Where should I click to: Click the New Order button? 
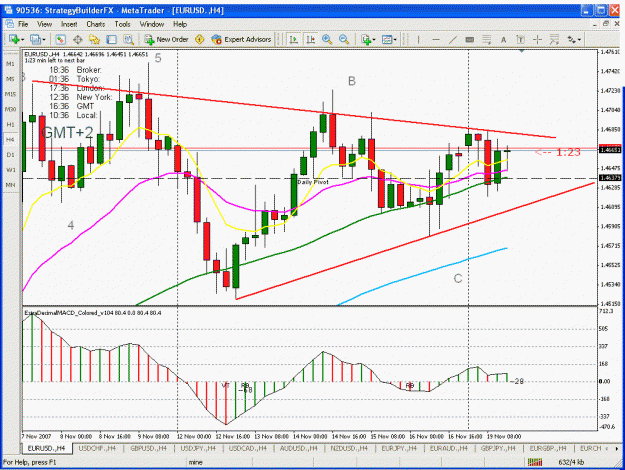tap(167, 39)
